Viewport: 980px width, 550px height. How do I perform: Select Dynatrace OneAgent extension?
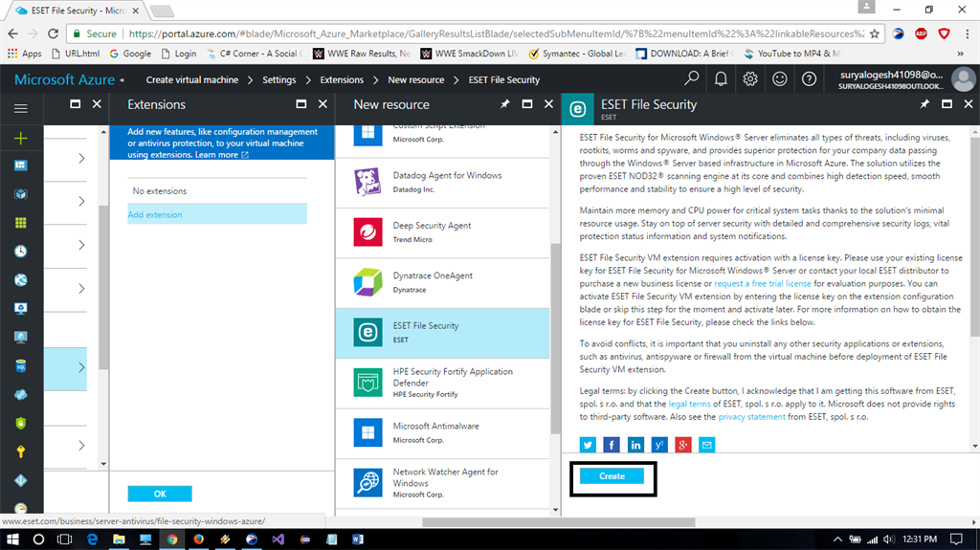[x=442, y=282]
